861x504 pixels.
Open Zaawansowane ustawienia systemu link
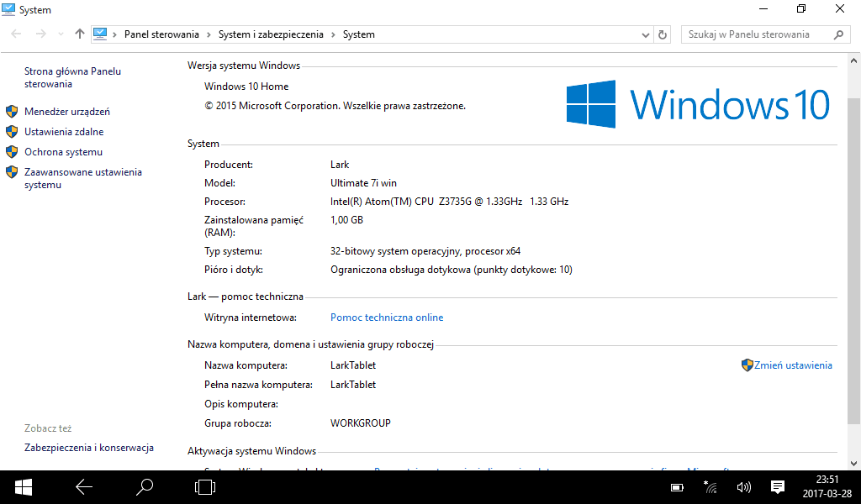coord(83,178)
